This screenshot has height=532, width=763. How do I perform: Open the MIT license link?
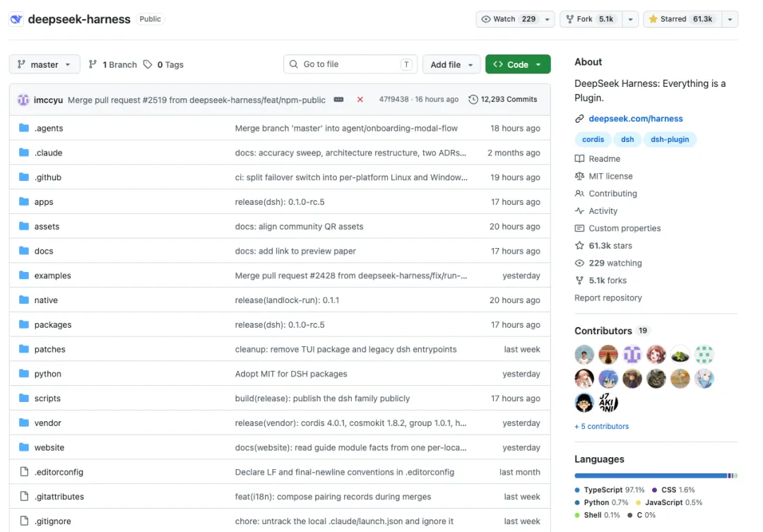604,176
